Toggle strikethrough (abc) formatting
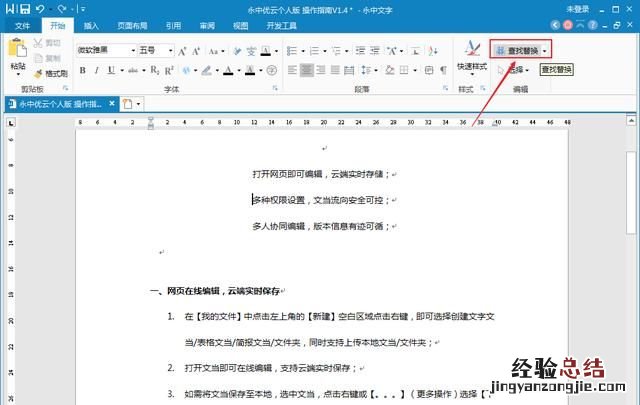The height and width of the screenshot is (405, 640). pos(133,71)
